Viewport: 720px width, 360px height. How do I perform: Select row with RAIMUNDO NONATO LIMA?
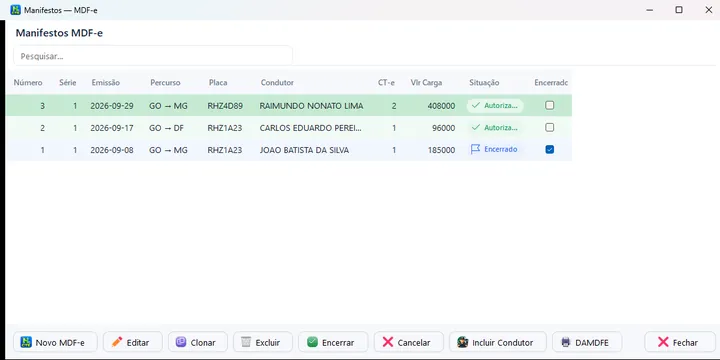point(289,106)
